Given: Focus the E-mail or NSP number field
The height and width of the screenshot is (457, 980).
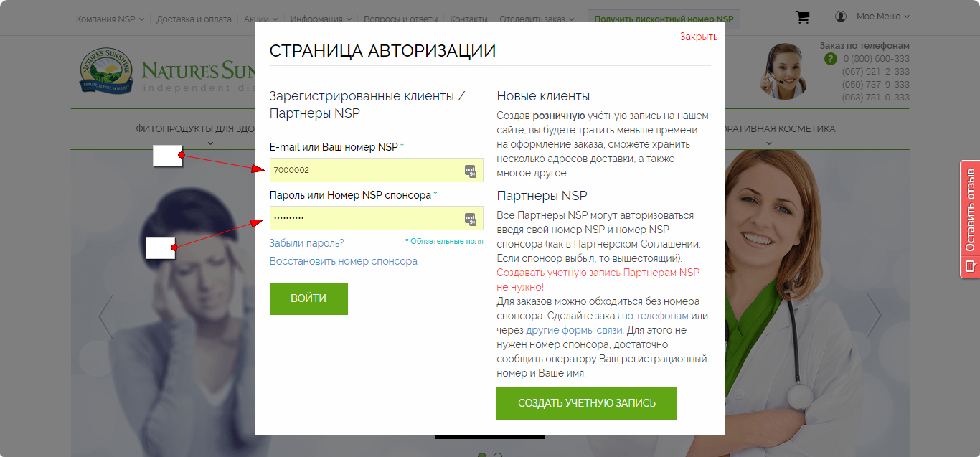Looking at the screenshot, I should click(376, 170).
